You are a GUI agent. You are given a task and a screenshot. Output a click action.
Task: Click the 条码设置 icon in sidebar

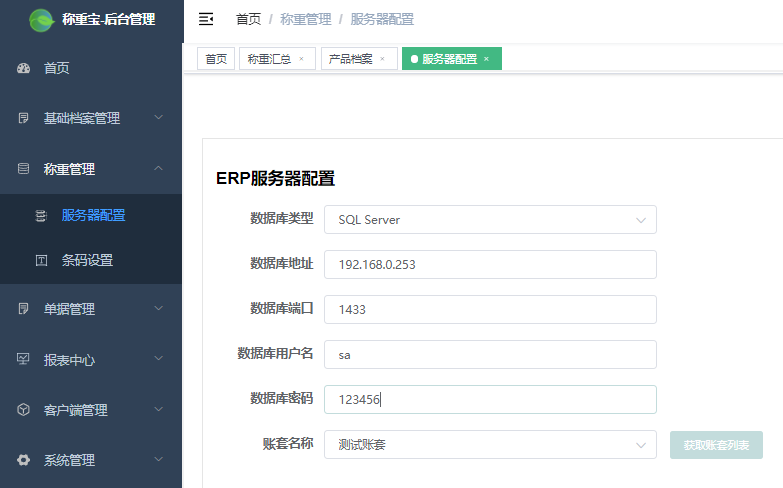coord(41,261)
